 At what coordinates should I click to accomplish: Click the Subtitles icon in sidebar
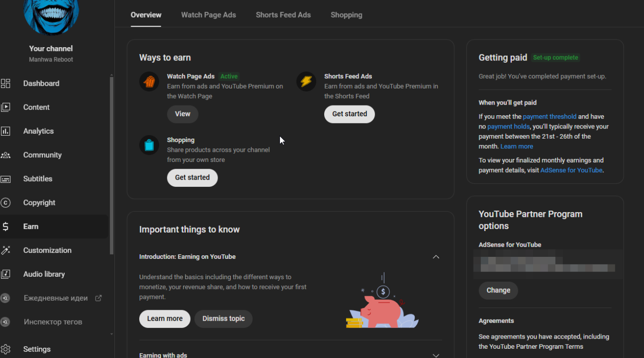(x=5, y=179)
